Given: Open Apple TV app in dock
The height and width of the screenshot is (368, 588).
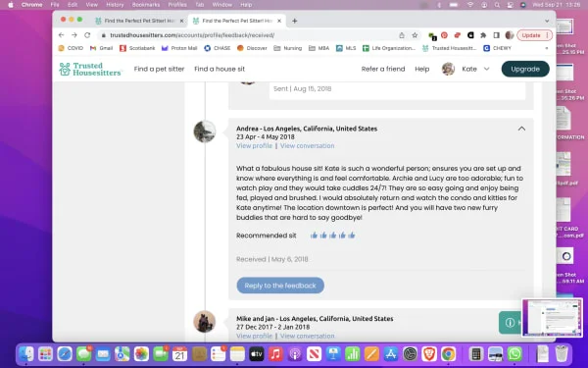Looking at the screenshot, I should click(x=257, y=353).
